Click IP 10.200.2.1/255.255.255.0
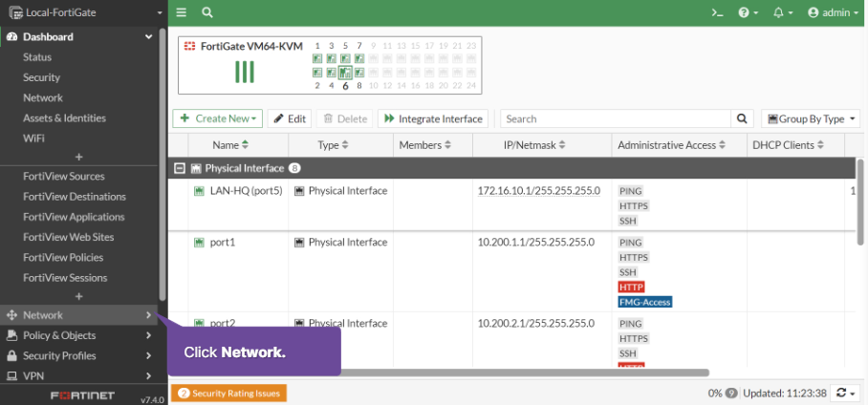868x405 pixels. coord(536,323)
